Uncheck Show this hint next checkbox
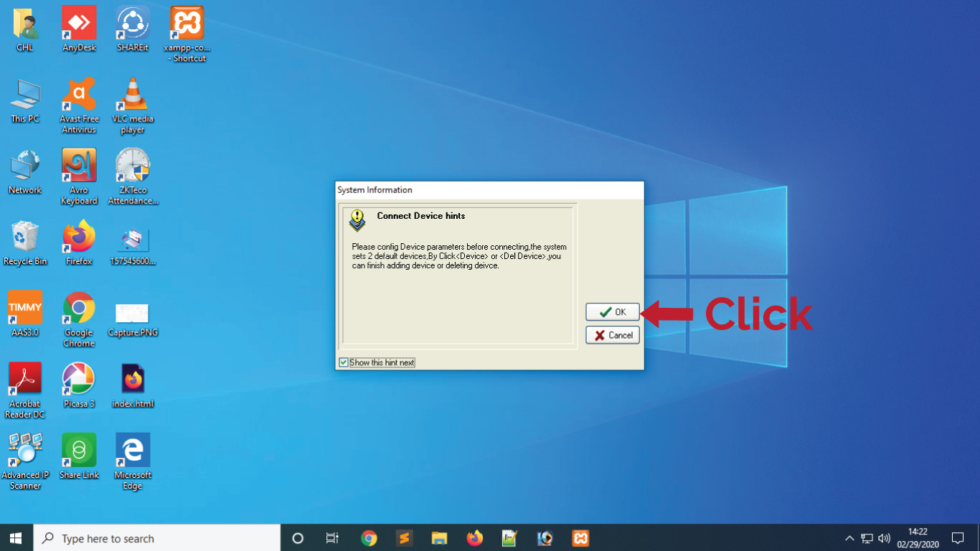The width and height of the screenshot is (980, 551). [344, 362]
